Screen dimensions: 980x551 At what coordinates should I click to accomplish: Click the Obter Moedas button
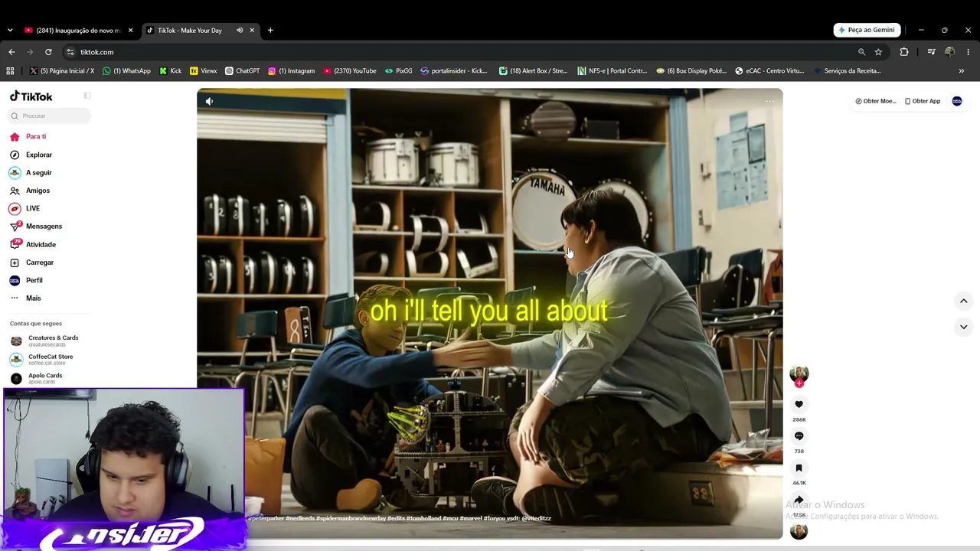click(x=875, y=101)
